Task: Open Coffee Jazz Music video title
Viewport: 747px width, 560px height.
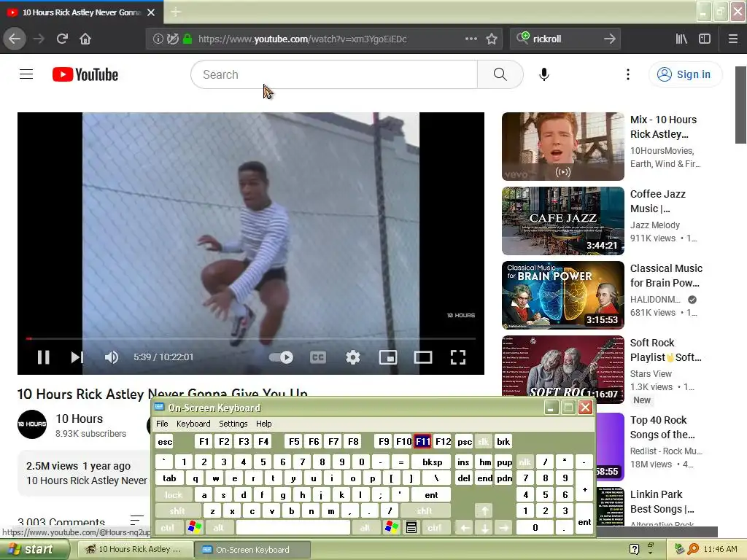Action: (x=657, y=201)
